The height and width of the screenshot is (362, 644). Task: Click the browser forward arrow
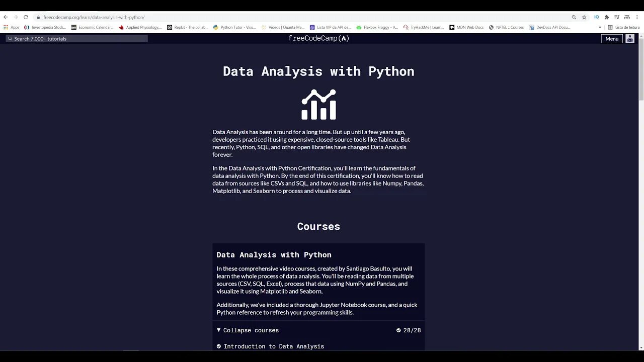pos(16,17)
